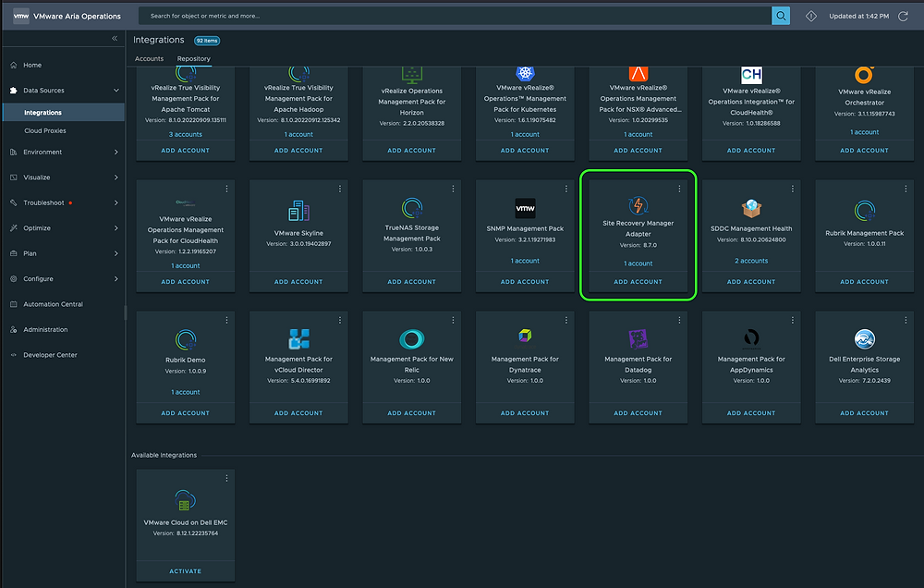Click ADD ACCOUNT on SNMP Management Pack

click(x=525, y=282)
